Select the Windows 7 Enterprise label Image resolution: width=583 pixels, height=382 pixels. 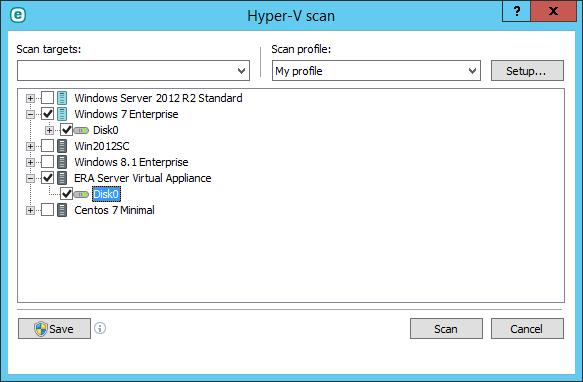pos(126,114)
